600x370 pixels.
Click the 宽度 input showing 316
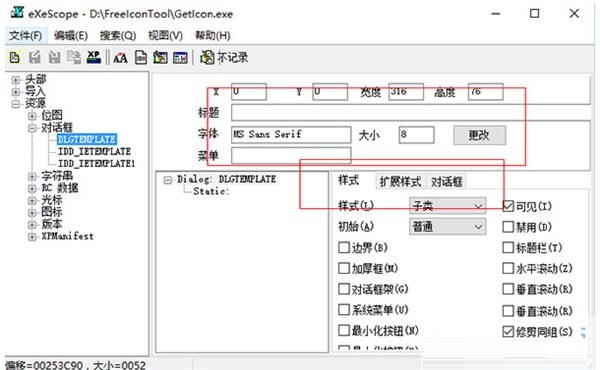tap(406, 92)
